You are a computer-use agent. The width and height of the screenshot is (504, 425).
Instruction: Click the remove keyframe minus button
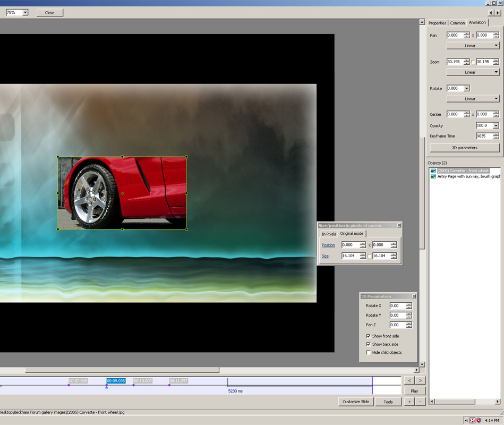[420, 402]
